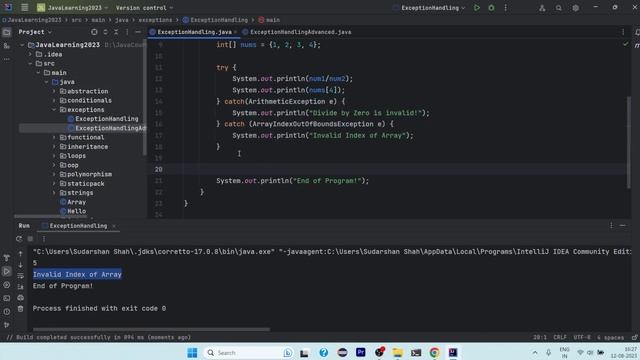The width and height of the screenshot is (640, 360).
Task: Print the console output
Action: [20, 298]
